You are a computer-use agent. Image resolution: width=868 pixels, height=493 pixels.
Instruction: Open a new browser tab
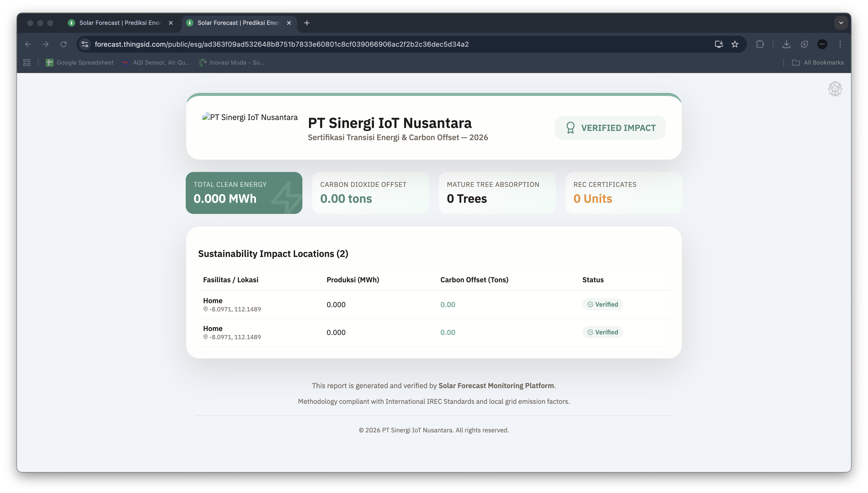(307, 23)
